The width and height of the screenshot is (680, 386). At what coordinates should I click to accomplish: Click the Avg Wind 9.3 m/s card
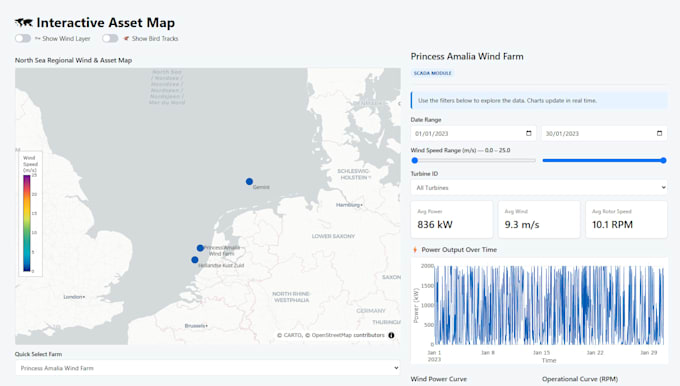539,219
